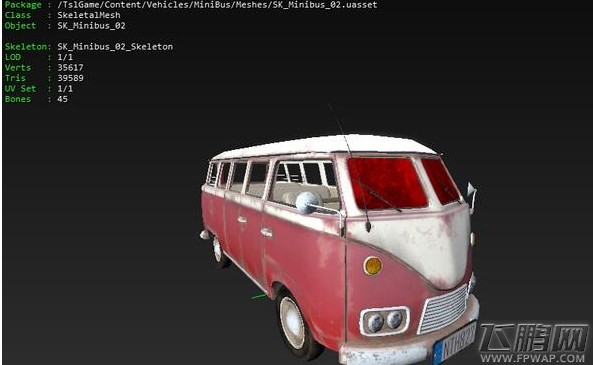
Task: Click the yellow turn signal on the minibus
Action: pos(373,266)
